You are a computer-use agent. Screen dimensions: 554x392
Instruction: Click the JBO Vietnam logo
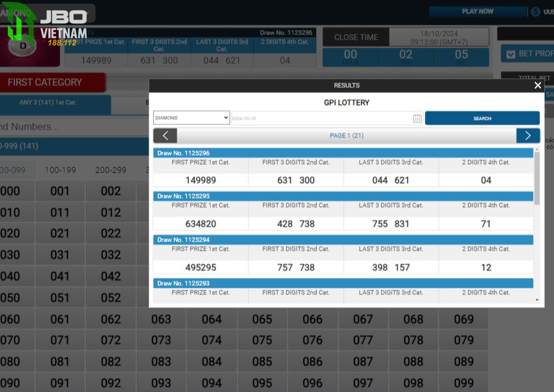pyautogui.click(x=45, y=24)
